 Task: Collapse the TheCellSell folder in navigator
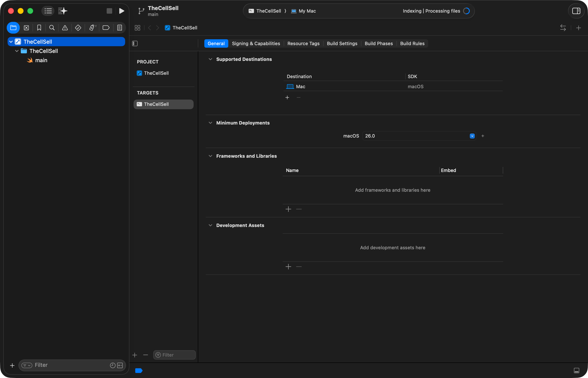click(17, 51)
